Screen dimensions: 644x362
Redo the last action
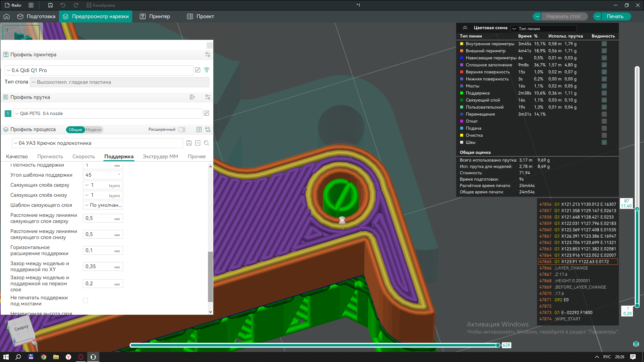coord(76,5)
